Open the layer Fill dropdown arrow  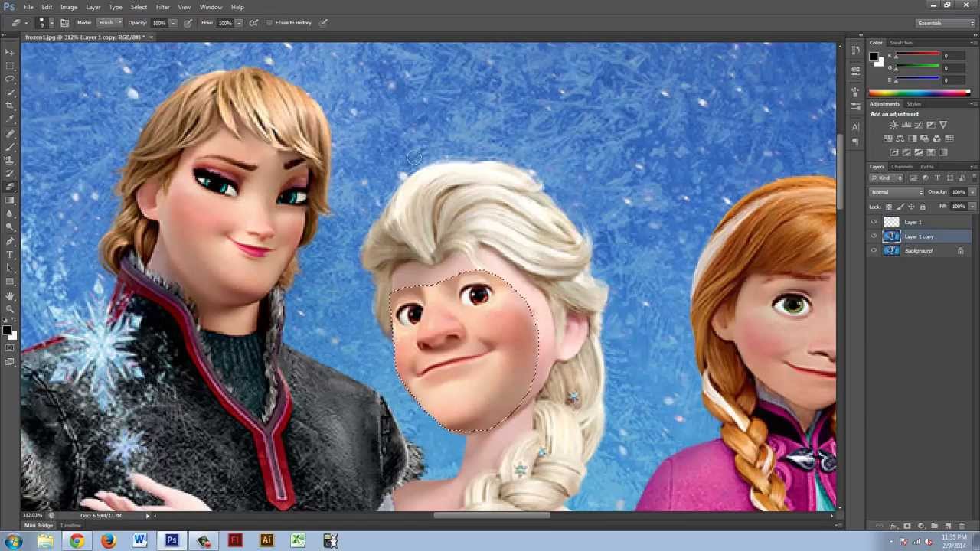(973, 207)
